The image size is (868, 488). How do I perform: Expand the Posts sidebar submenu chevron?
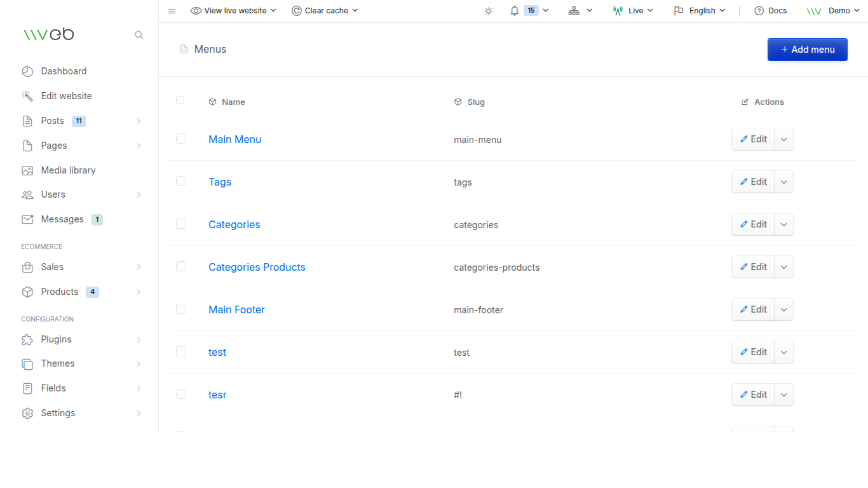click(139, 121)
